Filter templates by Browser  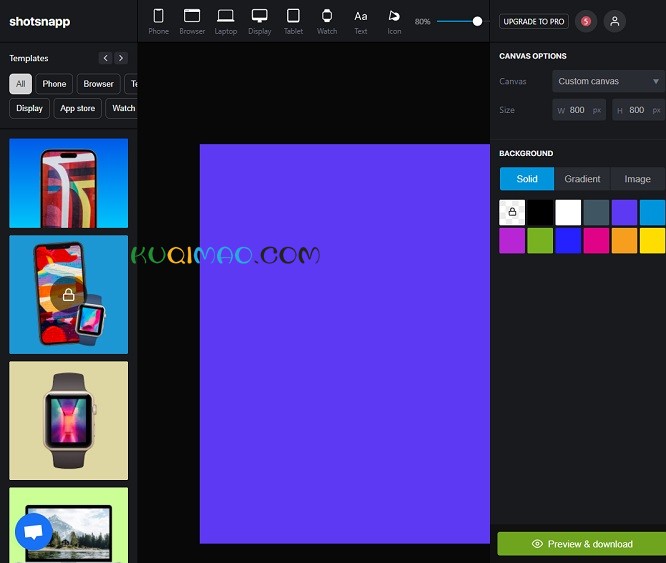point(99,84)
